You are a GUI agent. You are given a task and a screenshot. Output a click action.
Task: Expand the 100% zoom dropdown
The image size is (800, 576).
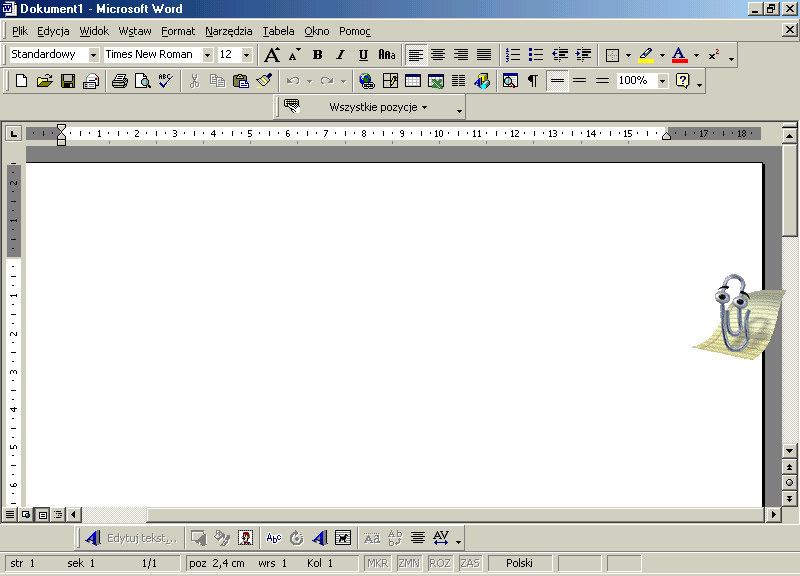click(662, 81)
